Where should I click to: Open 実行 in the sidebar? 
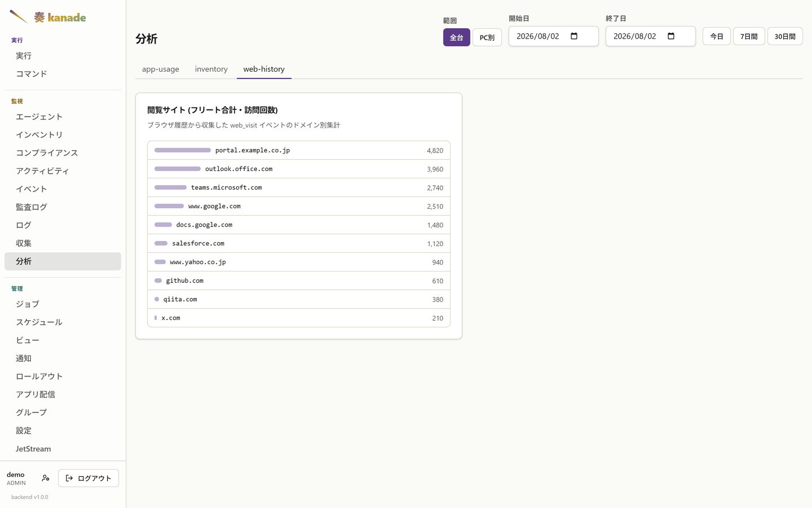(x=63, y=56)
